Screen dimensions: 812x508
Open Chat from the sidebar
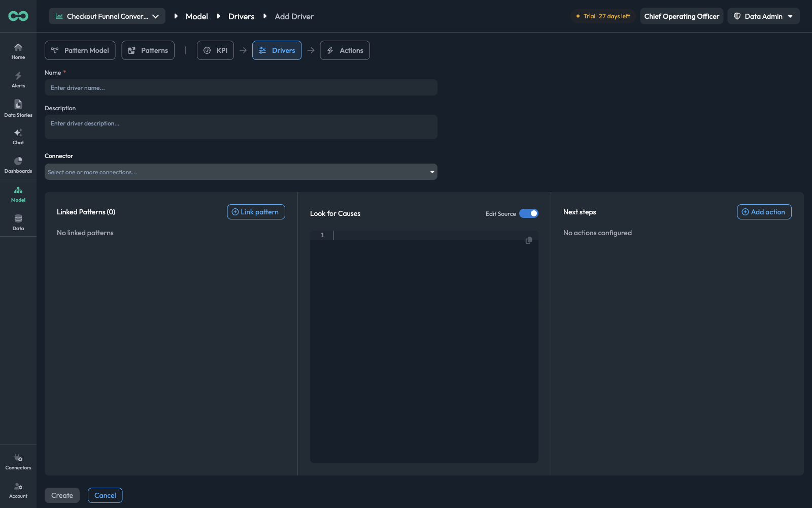coord(18,137)
